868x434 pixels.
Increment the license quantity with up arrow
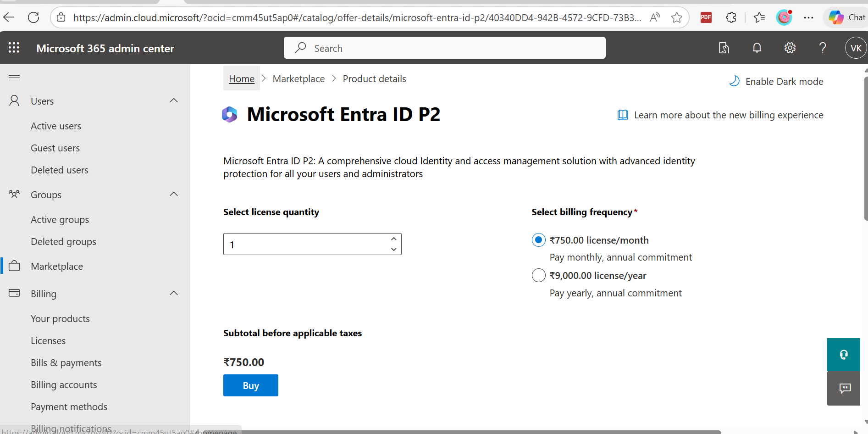point(393,239)
